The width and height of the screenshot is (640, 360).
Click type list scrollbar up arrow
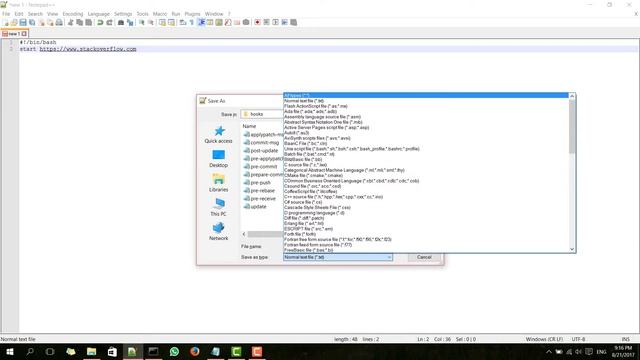pos(572,96)
